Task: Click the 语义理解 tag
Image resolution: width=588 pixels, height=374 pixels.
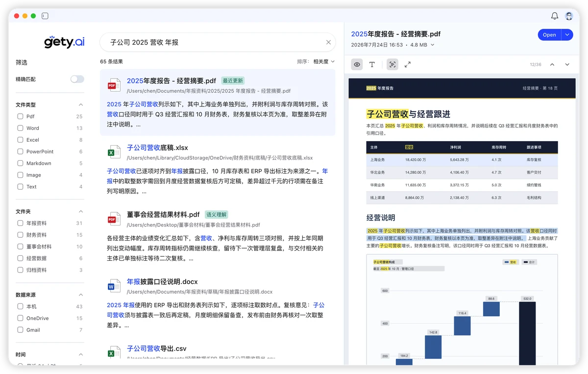Action: pyautogui.click(x=216, y=215)
